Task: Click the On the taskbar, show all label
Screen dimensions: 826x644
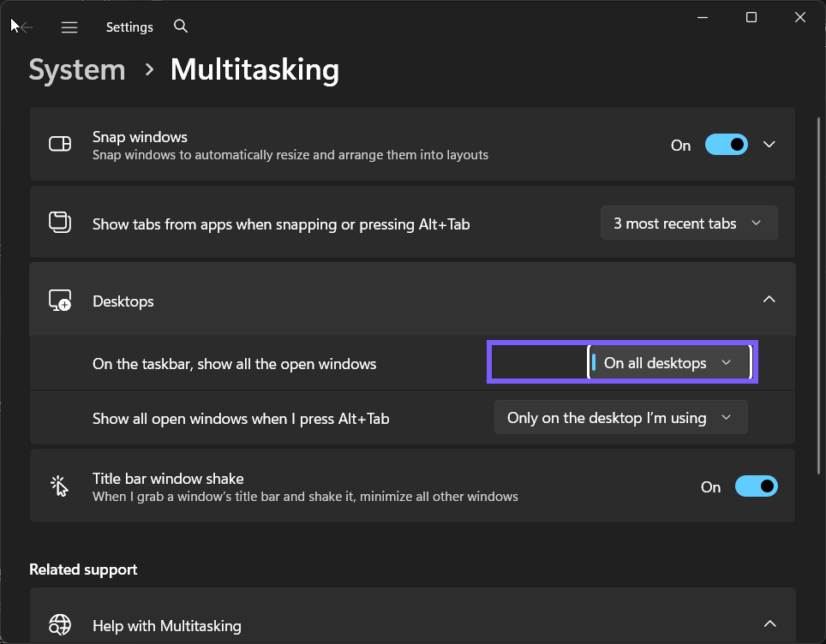Action: [235, 364]
